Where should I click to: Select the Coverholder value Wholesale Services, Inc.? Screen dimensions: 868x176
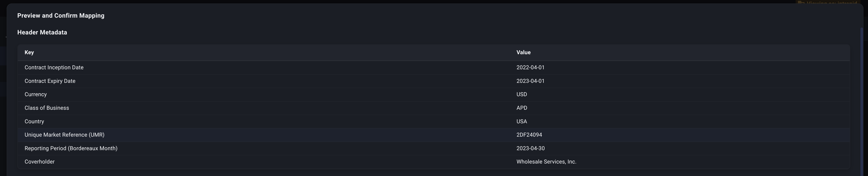coord(546,161)
